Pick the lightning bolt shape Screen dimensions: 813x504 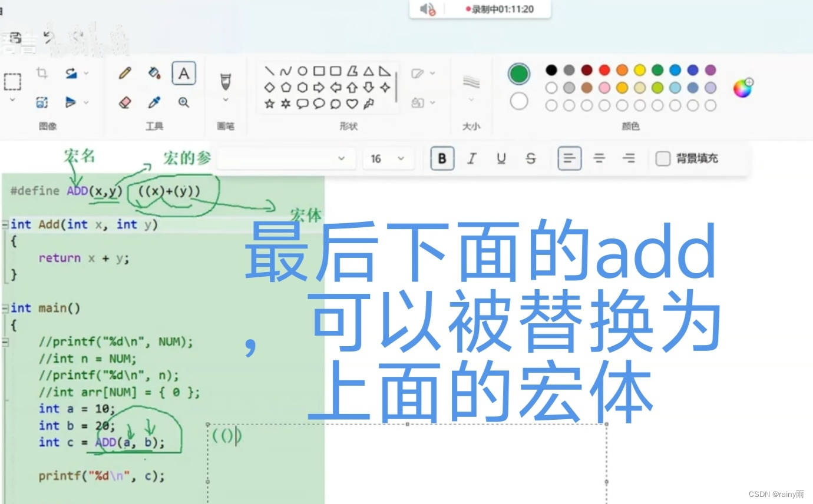pos(369,104)
